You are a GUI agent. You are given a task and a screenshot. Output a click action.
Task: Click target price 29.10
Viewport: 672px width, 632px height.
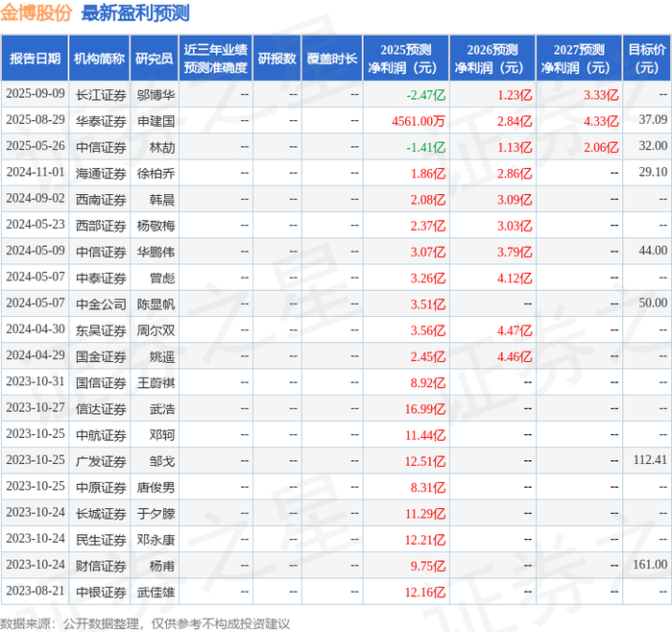tap(653, 172)
